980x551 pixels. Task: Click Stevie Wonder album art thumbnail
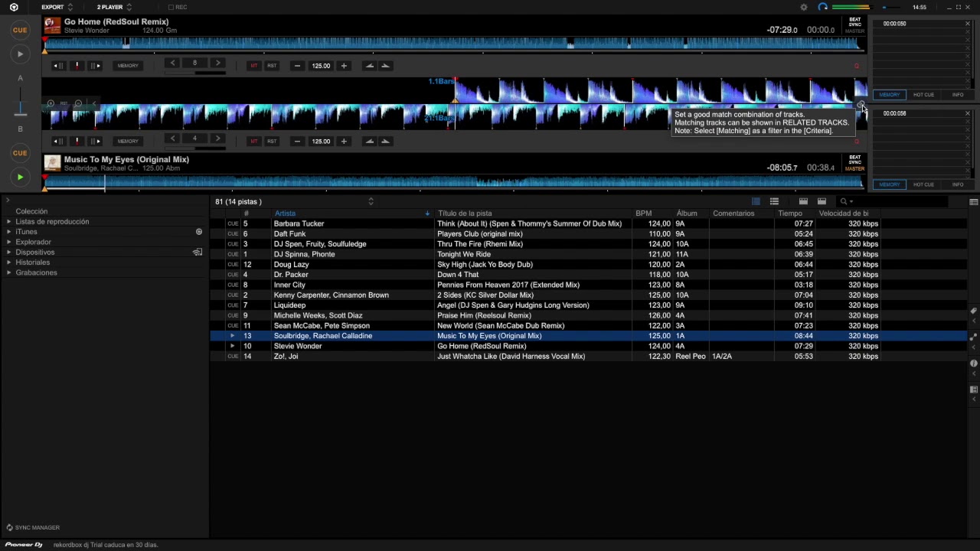click(x=52, y=25)
